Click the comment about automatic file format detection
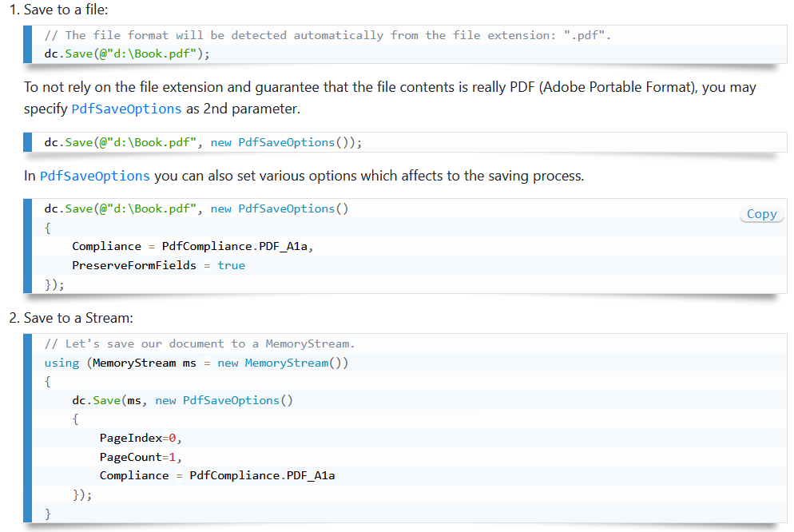Image resolution: width=794 pixels, height=532 pixels. click(328, 35)
